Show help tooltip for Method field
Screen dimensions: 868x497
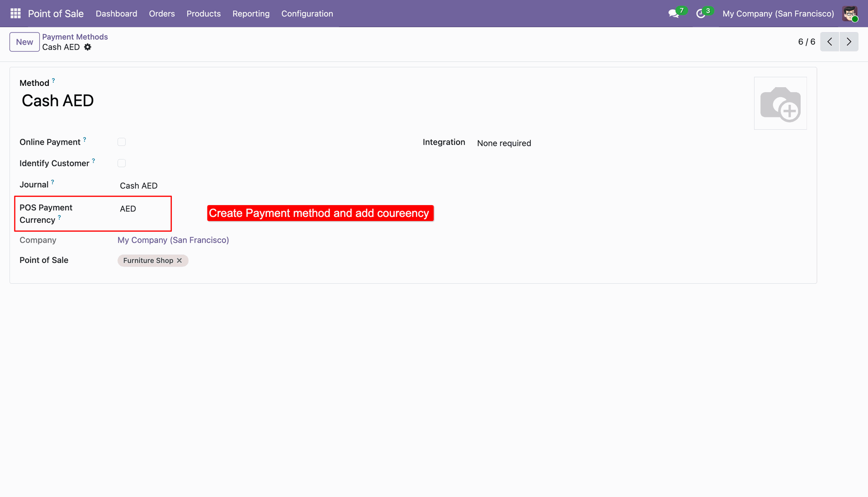[53, 80]
